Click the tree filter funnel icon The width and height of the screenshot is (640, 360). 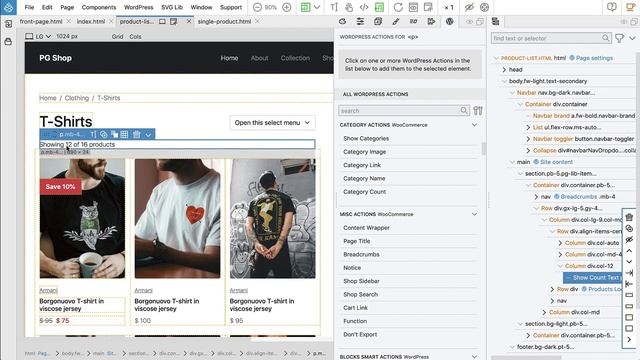coord(620,38)
